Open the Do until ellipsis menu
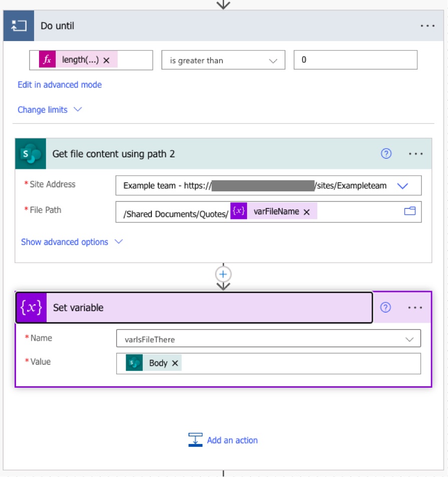 [427, 26]
